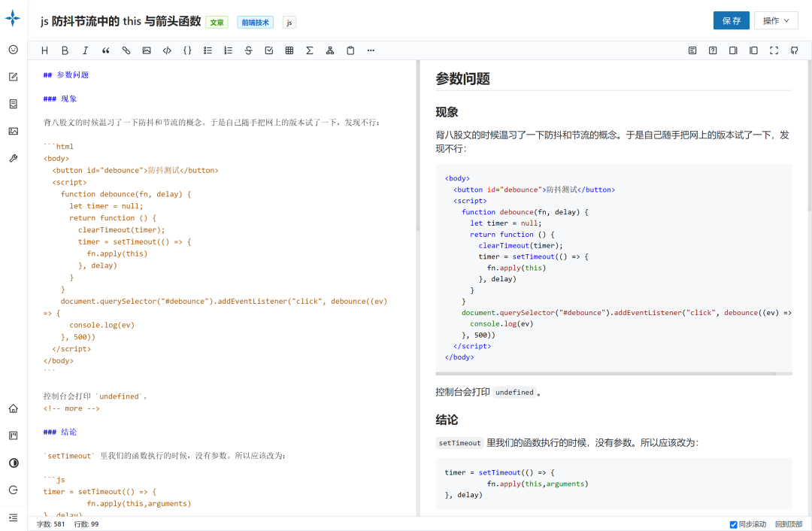The image size is (812, 531).
Task: Collapse the sidebar menu icon
Action: [x=14, y=517]
